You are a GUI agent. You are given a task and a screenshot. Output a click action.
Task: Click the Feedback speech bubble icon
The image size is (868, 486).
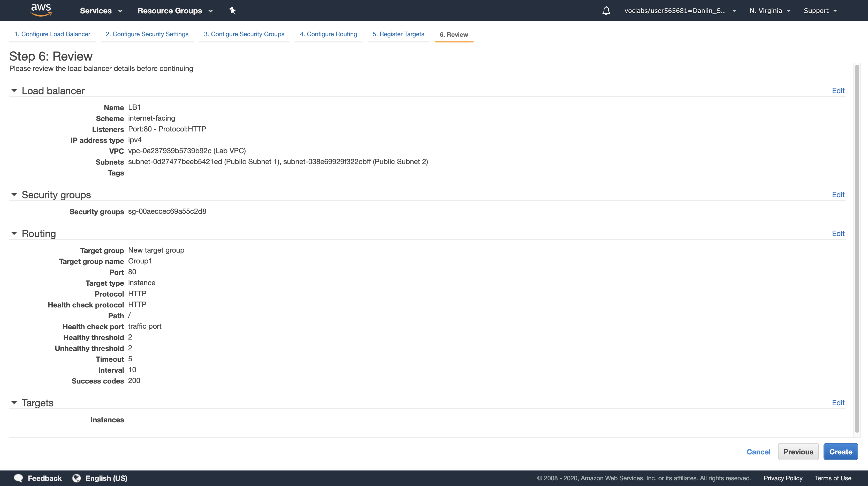coord(18,478)
